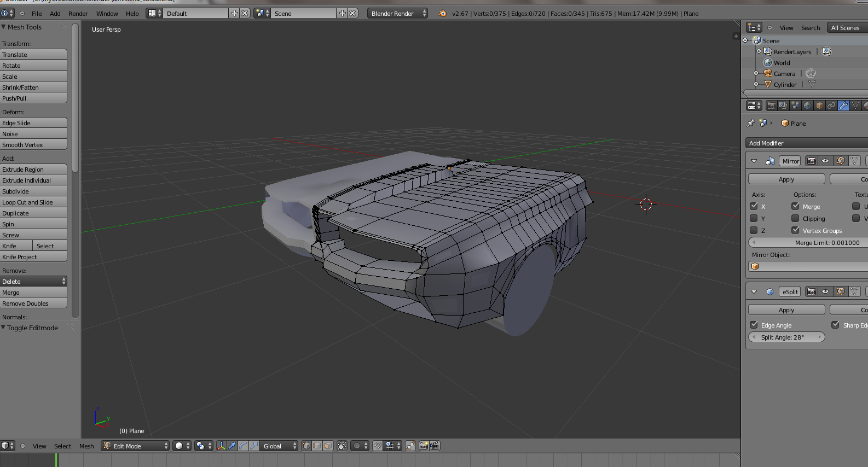Click the Cylinder mesh data icon in outliner
This screenshot has height=467, width=868.
pos(812,84)
